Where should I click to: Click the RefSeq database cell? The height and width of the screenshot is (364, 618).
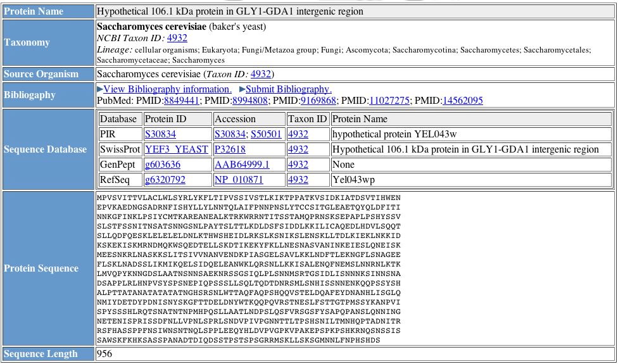(120, 180)
